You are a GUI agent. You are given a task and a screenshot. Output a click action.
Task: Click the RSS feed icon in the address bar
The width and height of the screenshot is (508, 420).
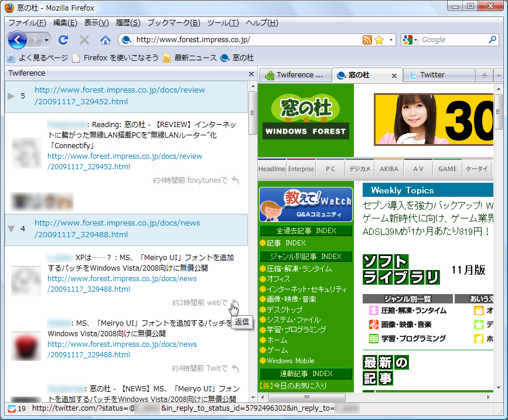point(367,40)
